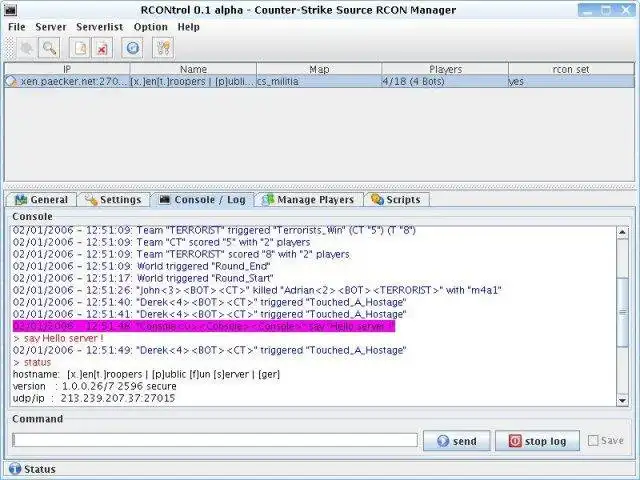Open the Manage Players tab
Screen dimensions: 640x480
pyautogui.click(x=309, y=200)
